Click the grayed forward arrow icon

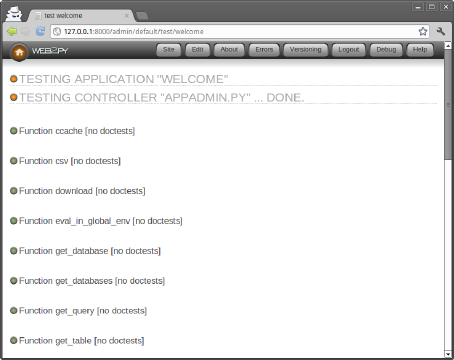26,31
